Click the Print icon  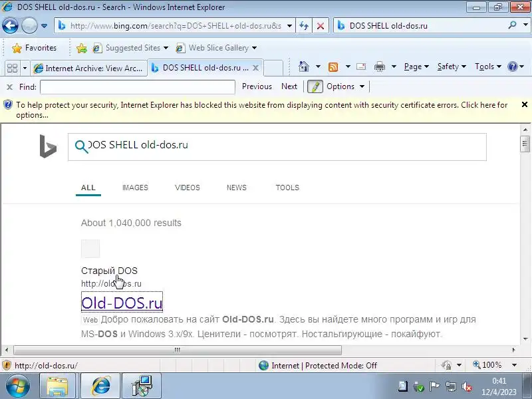pyautogui.click(x=379, y=67)
